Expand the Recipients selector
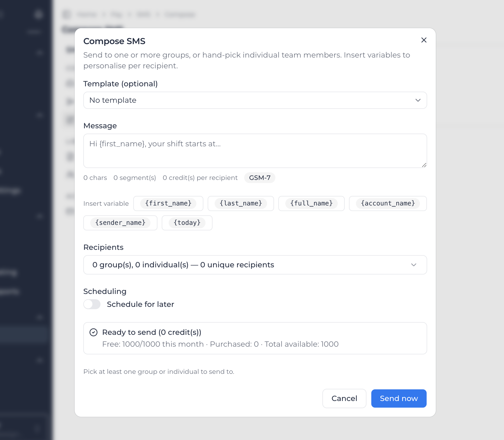504x440 pixels. click(x=255, y=265)
